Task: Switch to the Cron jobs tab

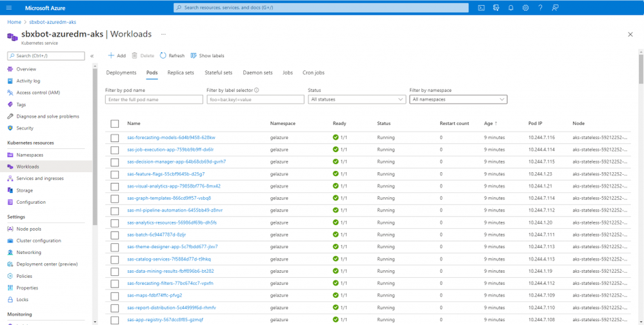Action: [x=314, y=73]
